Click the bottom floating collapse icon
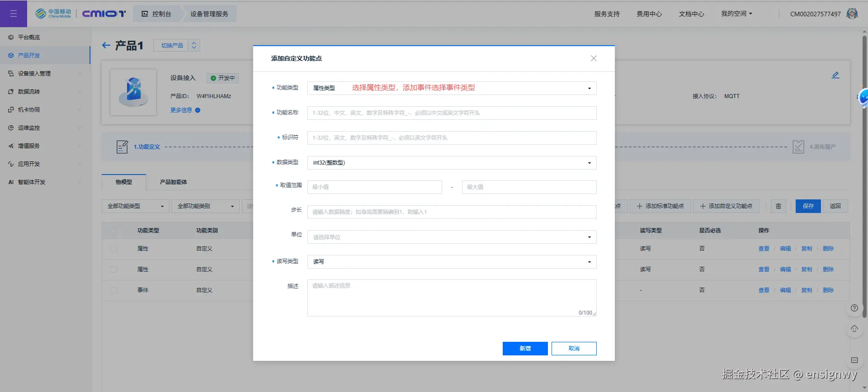 (x=854, y=360)
